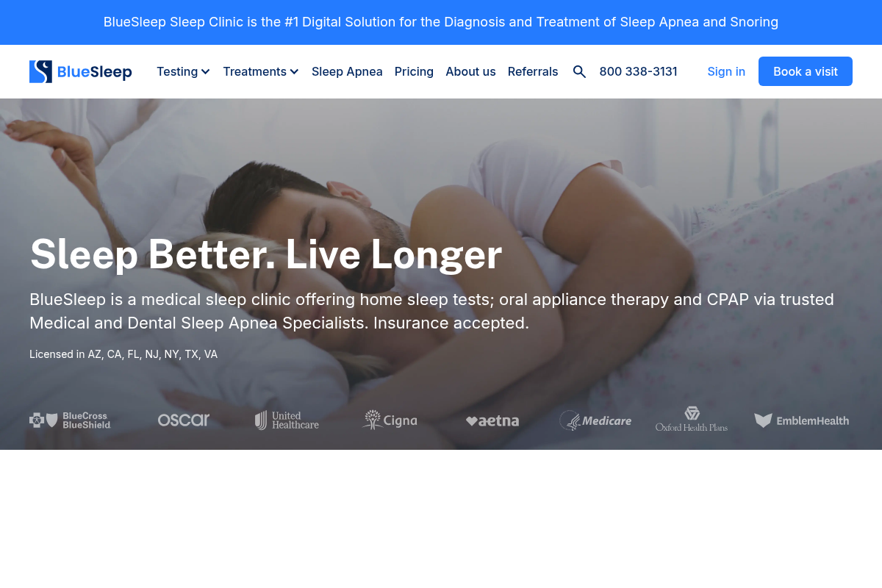Open the Sleep Apnea page
Viewport: 882px width, 588px height.
(x=347, y=71)
